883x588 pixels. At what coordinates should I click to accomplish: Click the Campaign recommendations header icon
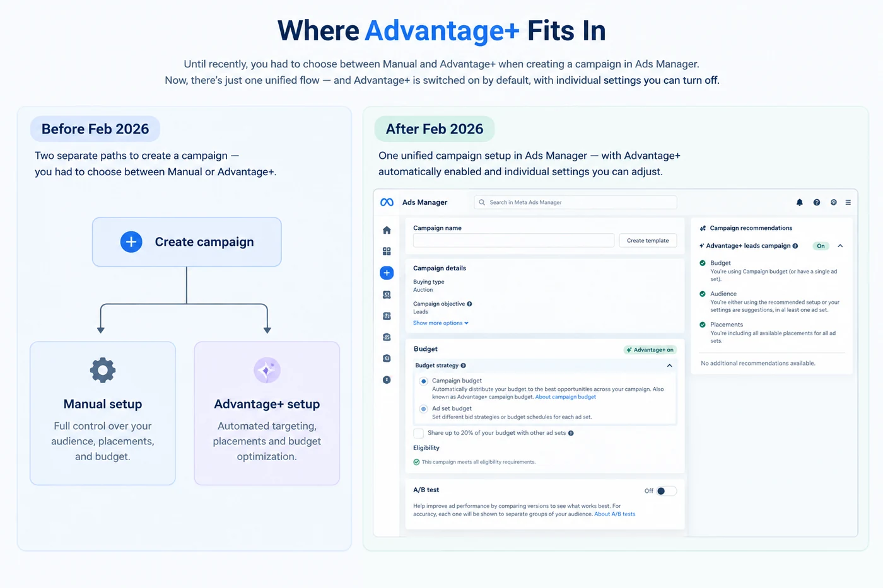(x=703, y=228)
